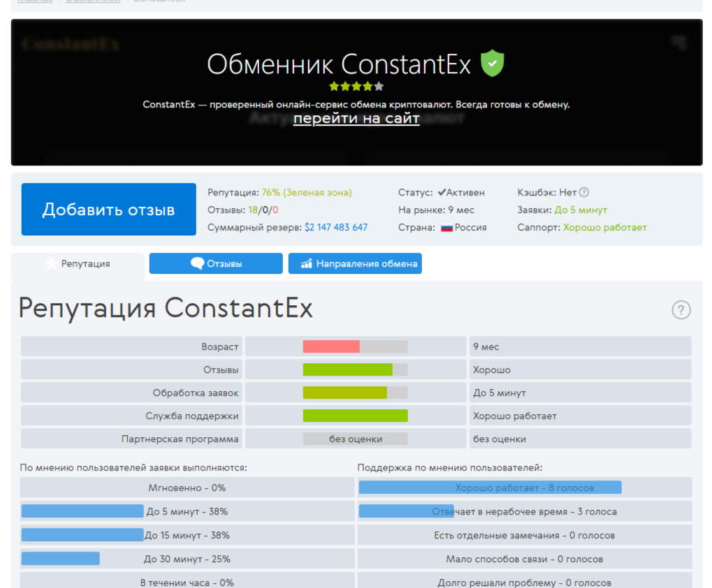Click Отвечает в нерабочее время row
Image resolution: width=712 pixels, height=588 pixels.
(x=525, y=511)
